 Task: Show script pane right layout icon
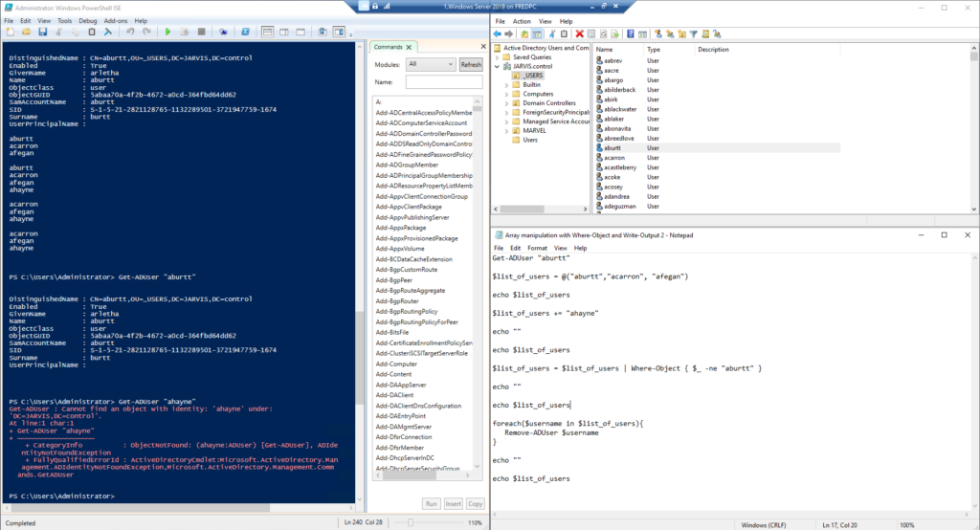click(x=284, y=32)
